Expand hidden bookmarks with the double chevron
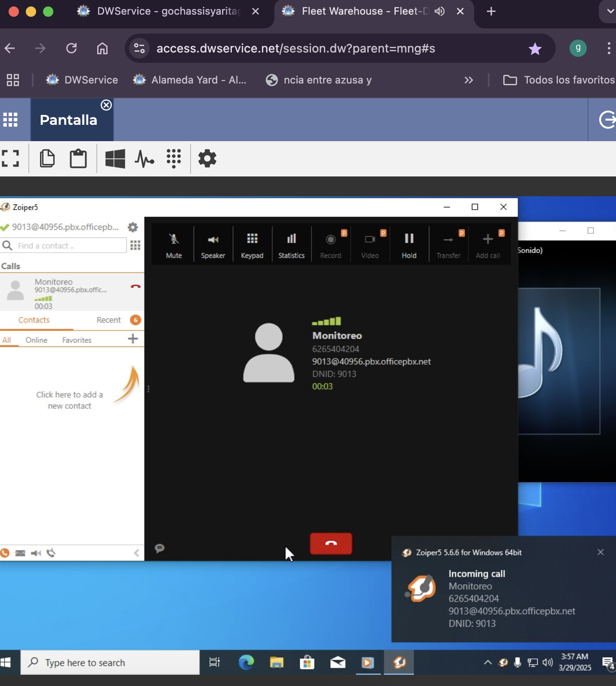This screenshot has width=616, height=686. tap(468, 80)
